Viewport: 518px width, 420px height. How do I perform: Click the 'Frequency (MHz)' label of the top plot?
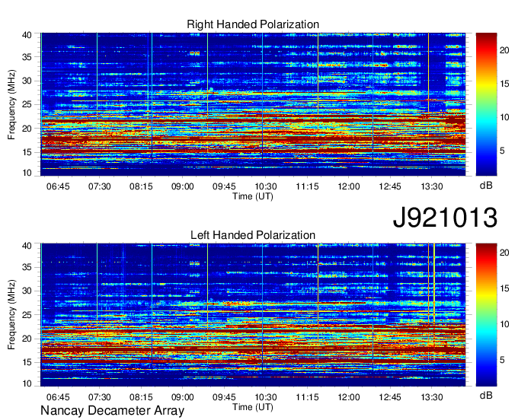tap(11, 104)
